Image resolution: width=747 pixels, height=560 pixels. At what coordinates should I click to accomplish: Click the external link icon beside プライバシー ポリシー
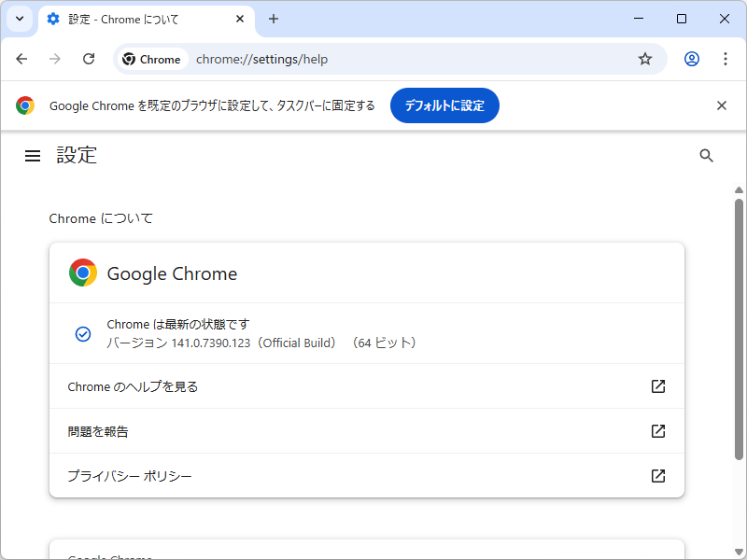658,476
